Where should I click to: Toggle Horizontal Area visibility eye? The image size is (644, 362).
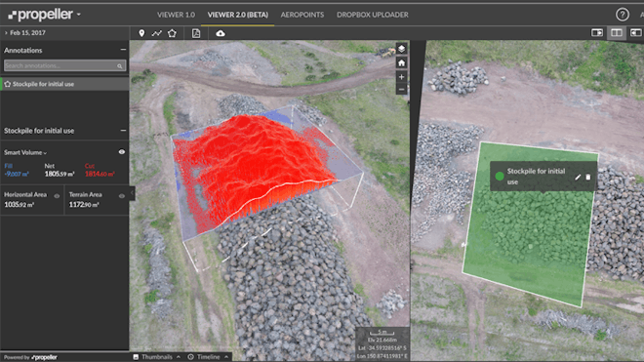(57, 196)
